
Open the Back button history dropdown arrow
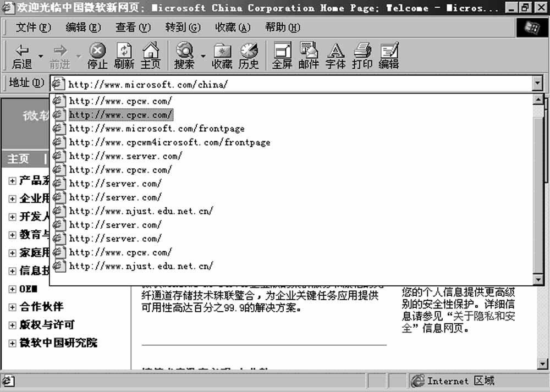pyautogui.click(x=41, y=56)
